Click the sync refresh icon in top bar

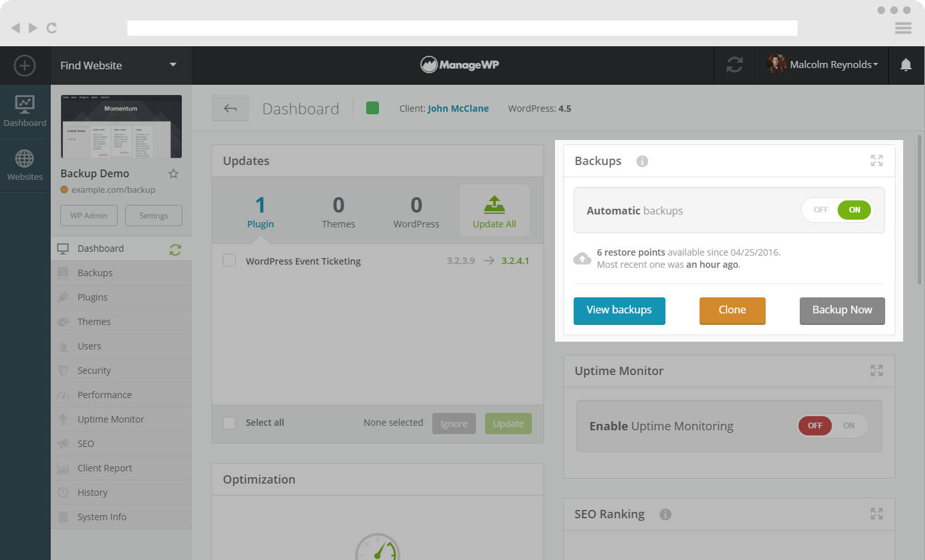click(x=735, y=65)
